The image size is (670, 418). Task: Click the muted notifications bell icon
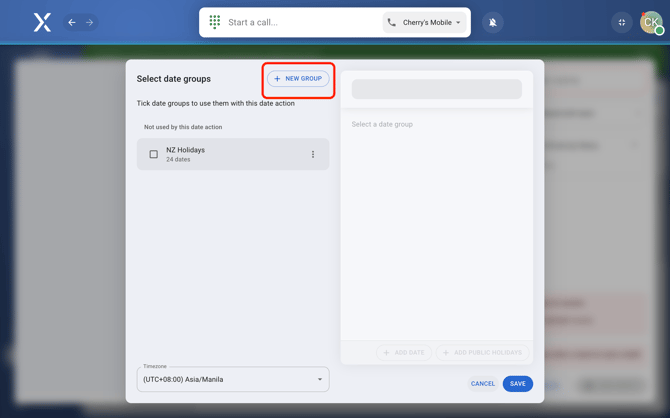click(493, 22)
